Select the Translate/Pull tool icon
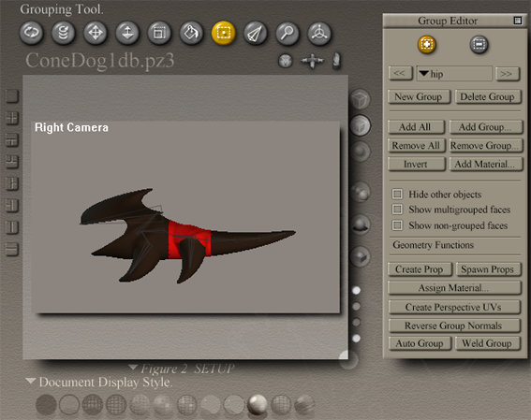Viewport: 531px width, 420px height. [96, 33]
